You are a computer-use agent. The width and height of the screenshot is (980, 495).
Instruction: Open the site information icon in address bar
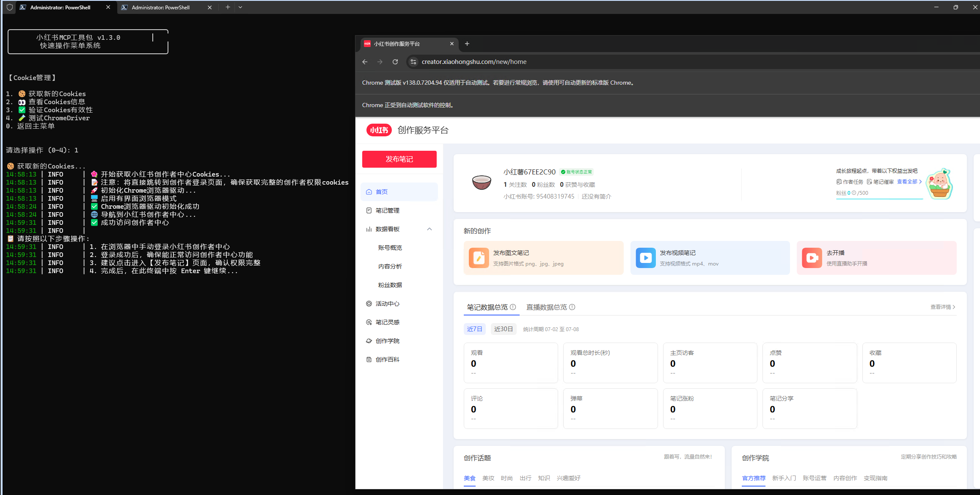click(x=413, y=62)
